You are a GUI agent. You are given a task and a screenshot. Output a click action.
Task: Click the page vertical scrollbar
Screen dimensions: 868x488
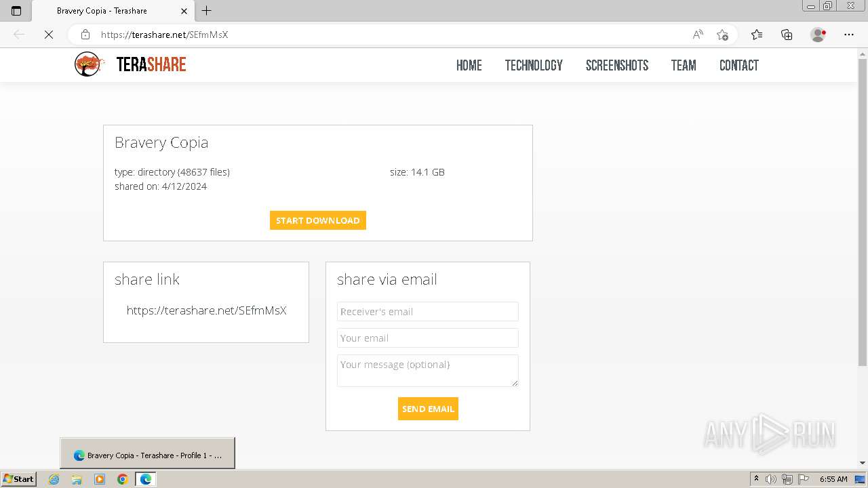point(863,213)
